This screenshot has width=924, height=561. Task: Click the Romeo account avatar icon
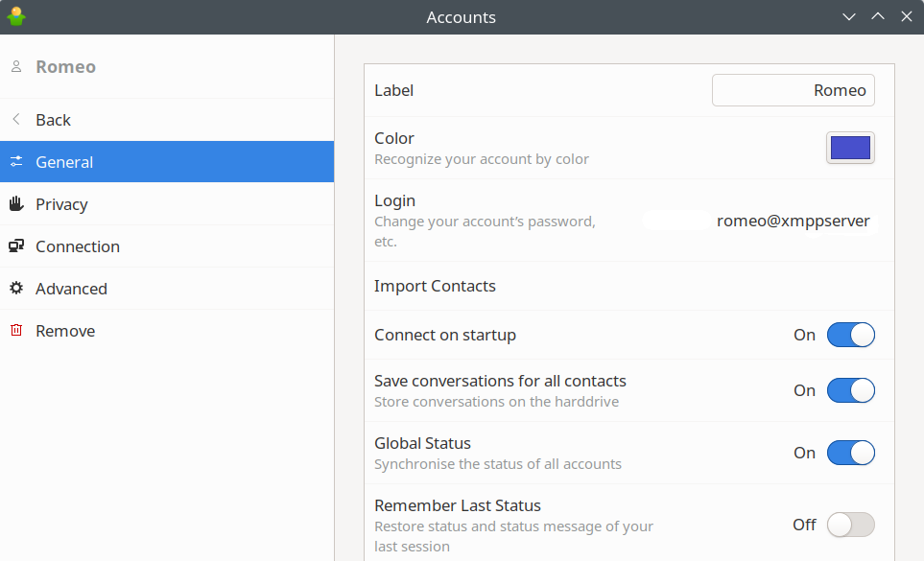(16, 66)
